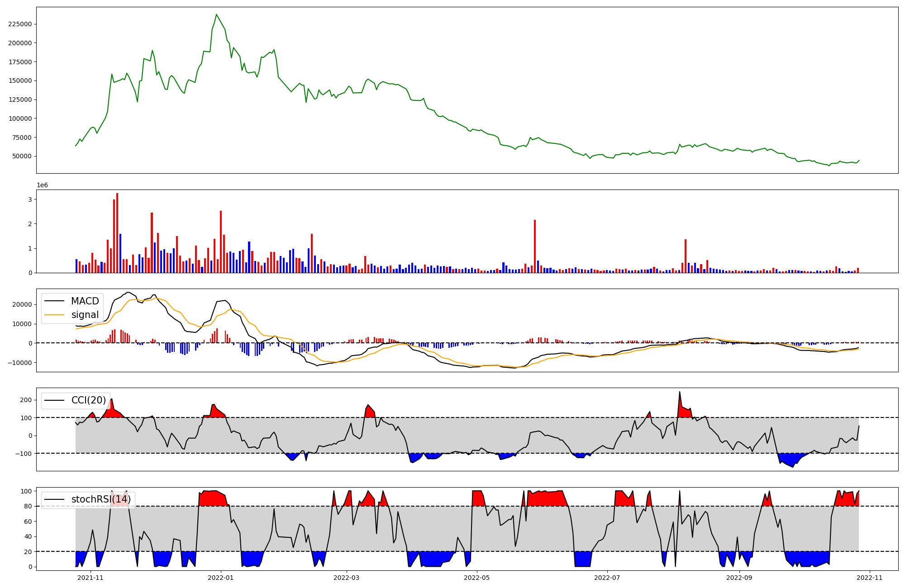The image size is (905, 588).
Task: Click the highest CCI peak near August 2022
Action: 680,392
